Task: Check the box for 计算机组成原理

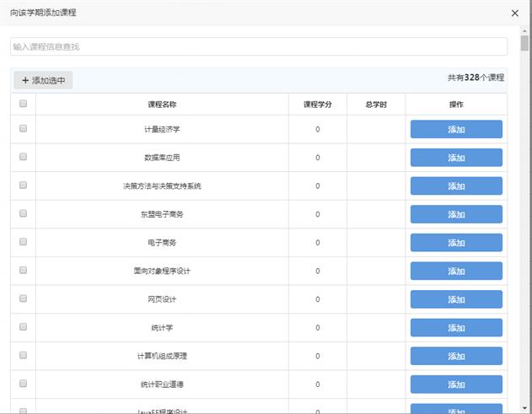Action: (23, 355)
